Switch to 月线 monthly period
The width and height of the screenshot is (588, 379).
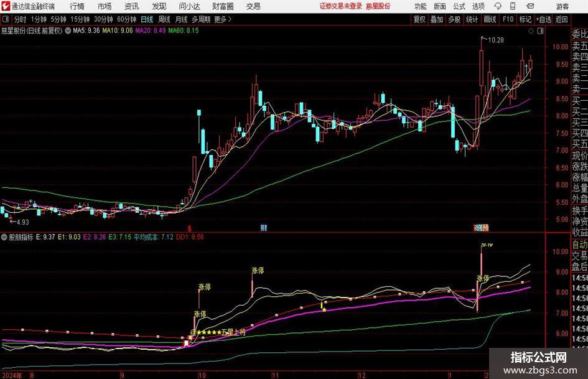(x=181, y=19)
